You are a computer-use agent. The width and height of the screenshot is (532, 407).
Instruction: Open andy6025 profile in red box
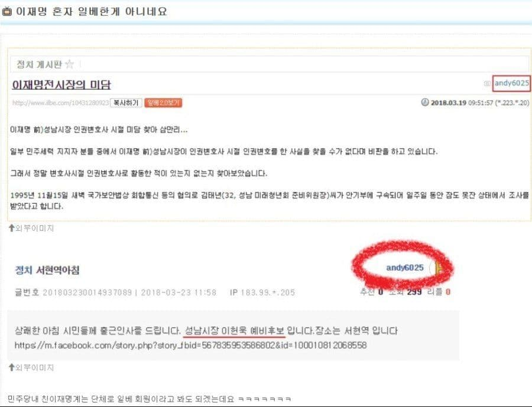coord(511,83)
